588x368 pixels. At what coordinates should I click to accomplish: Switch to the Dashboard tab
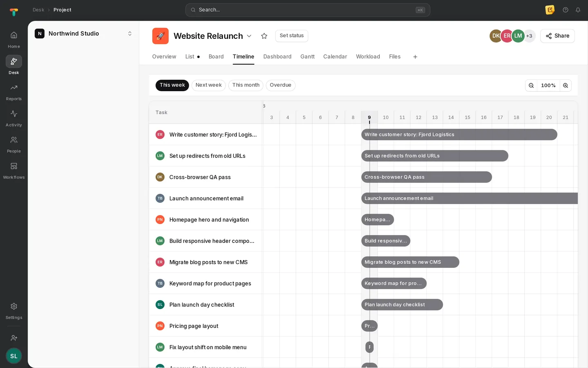[x=277, y=56]
